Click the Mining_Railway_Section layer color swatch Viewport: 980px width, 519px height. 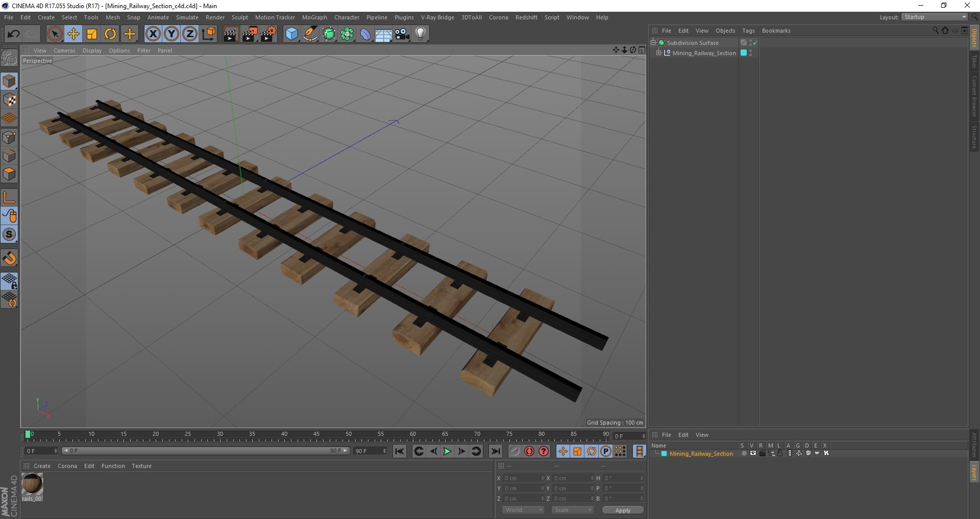coord(664,453)
